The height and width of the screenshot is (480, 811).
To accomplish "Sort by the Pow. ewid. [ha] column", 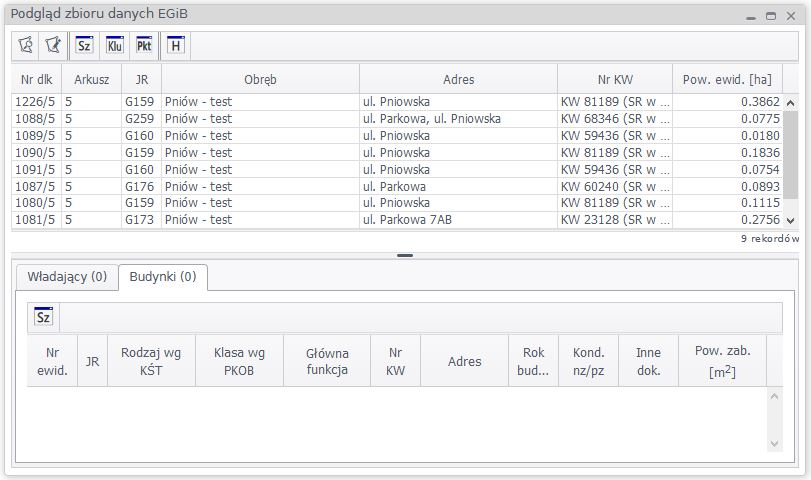I will point(725,79).
